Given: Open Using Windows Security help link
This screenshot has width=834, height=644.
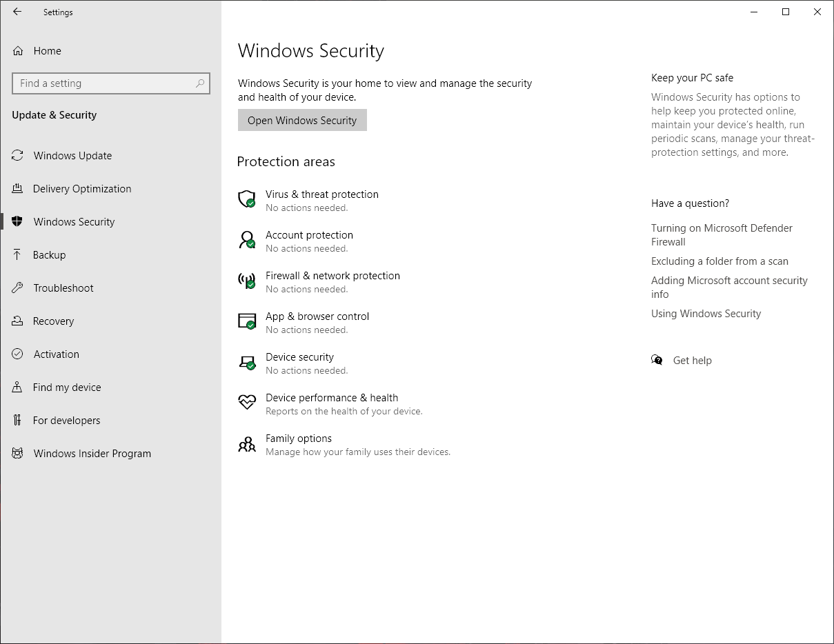Looking at the screenshot, I should click(x=706, y=314).
